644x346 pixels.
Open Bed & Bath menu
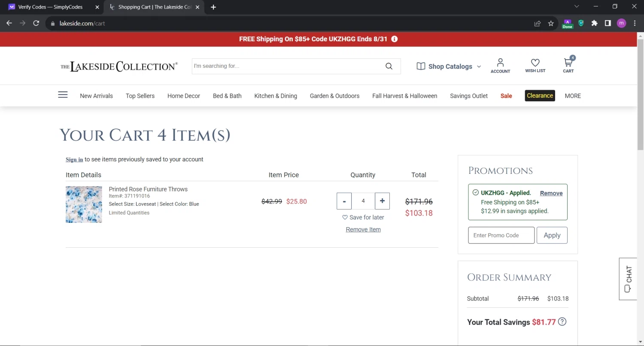[227, 96]
